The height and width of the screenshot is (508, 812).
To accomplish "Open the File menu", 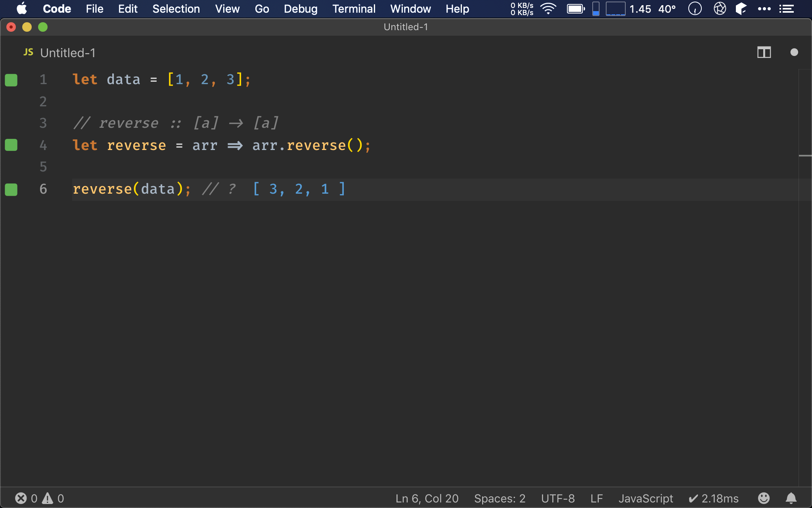I will pyautogui.click(x=94, y=9).
